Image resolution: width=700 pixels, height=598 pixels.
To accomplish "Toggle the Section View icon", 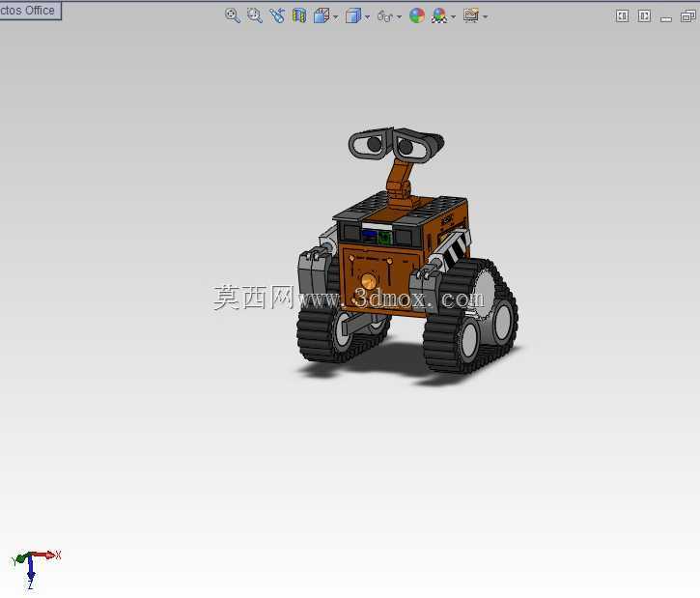I will [299, 15].
